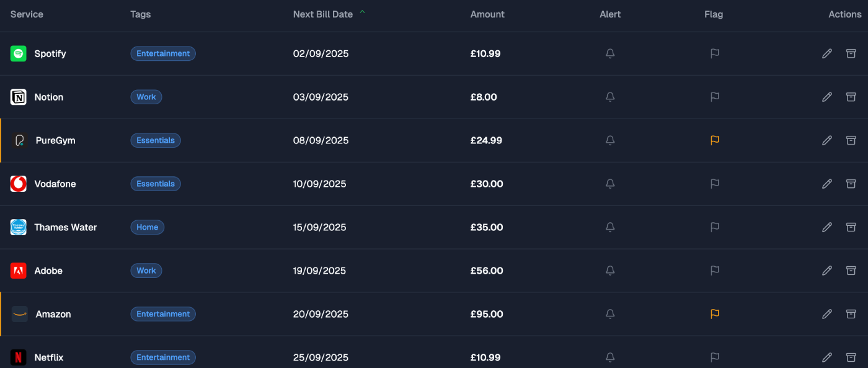Enable the alert bell for Spotify
The image size is (868, 368).
coord(610,54)
